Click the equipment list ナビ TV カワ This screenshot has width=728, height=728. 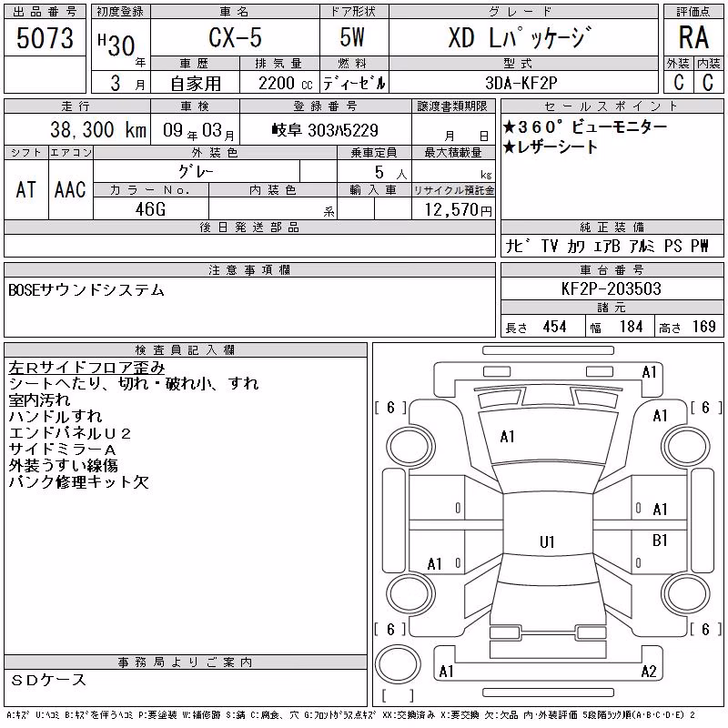607,246
